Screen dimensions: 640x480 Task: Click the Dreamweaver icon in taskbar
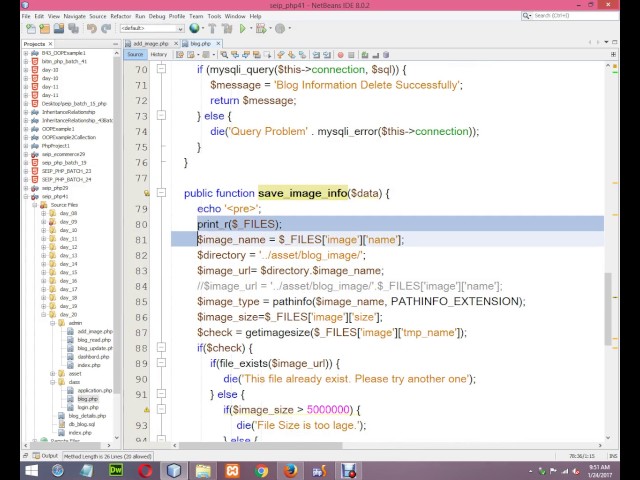coord(116,470)
